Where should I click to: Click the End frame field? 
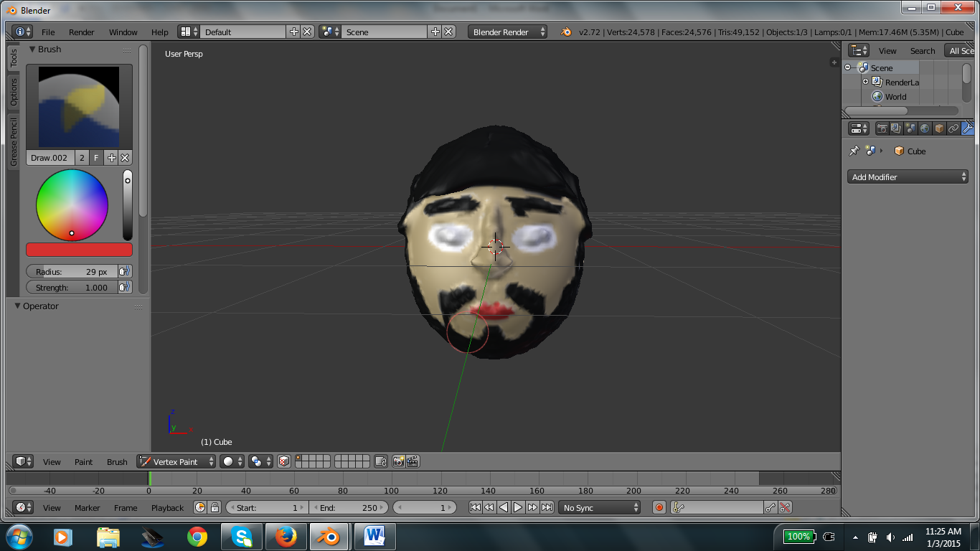(349, 507)
